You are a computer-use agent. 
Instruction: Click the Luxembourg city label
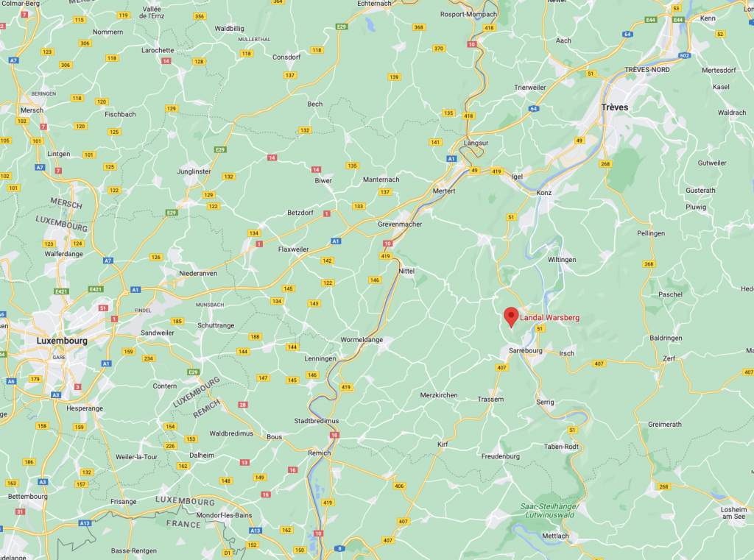62,341
